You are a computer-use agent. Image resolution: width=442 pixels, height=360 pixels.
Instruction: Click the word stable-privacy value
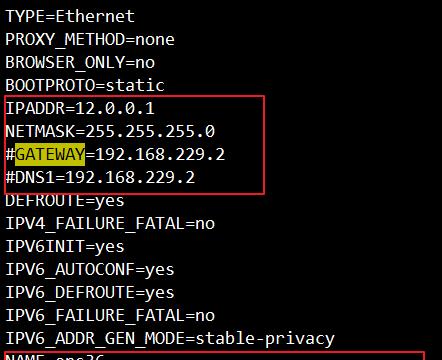point(265,339)
